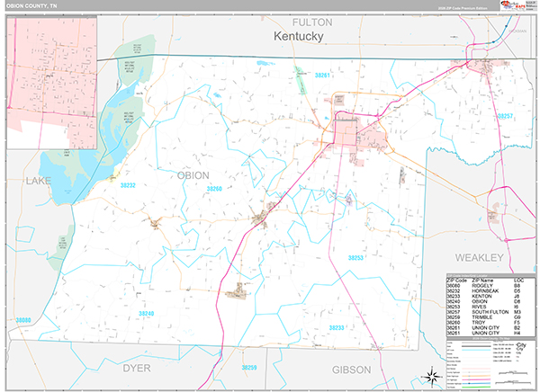Viewport: 540px width, 392px height.
Task: Click the Fulton county label
Action: (x=312, y=20)
